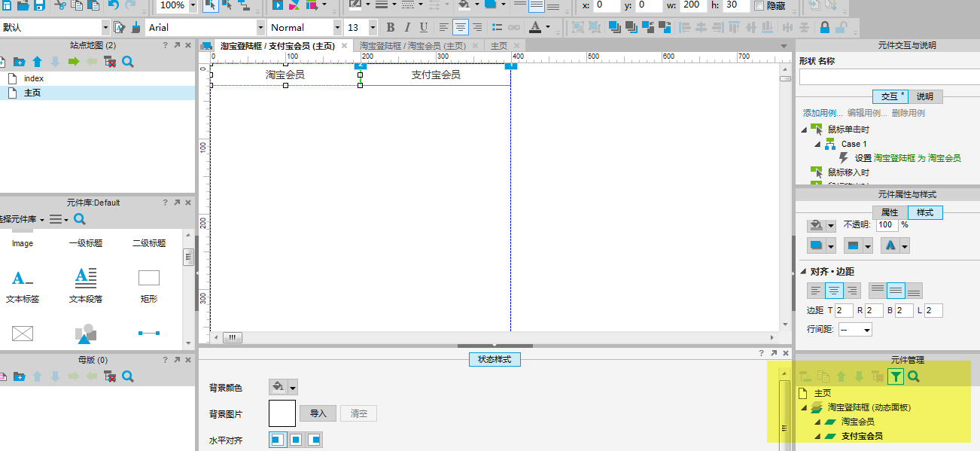The height and width of the screenshot is (451, 980).
Task: Move sitemap page up with blue arrow
Action: [x=37, y=62]
